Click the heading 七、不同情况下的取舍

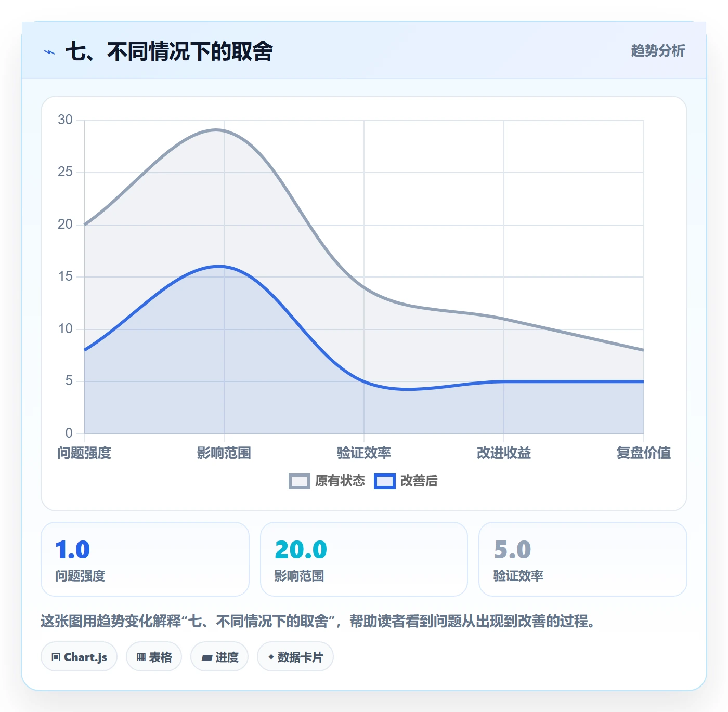169,51
